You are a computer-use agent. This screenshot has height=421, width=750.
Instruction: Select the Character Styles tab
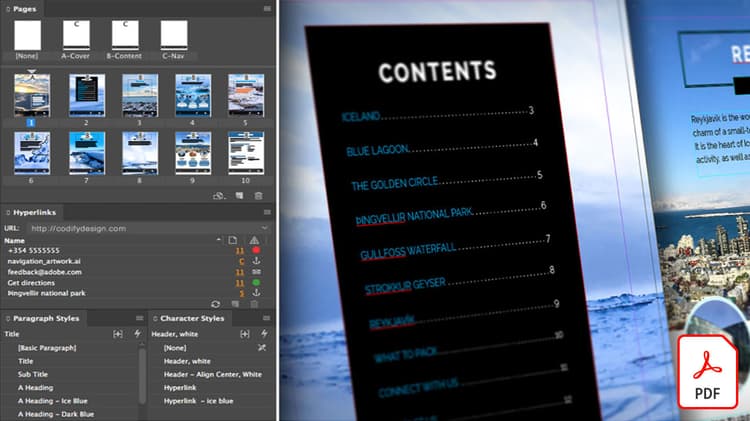192,318
